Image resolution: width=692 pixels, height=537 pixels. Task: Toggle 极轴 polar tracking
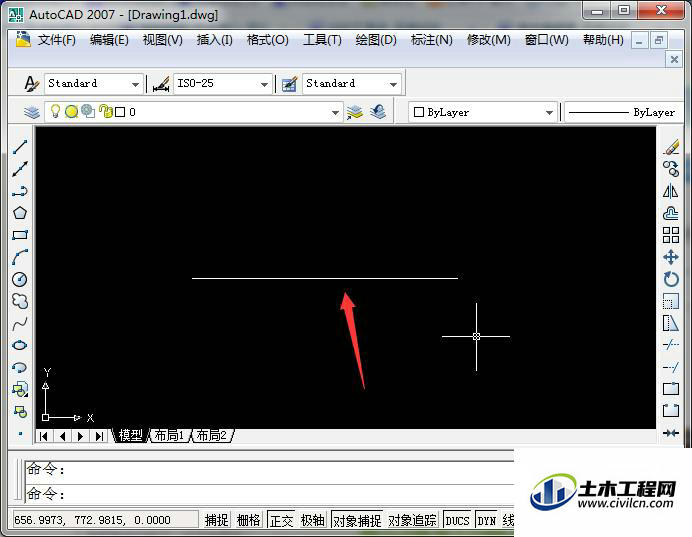point(312,520)
